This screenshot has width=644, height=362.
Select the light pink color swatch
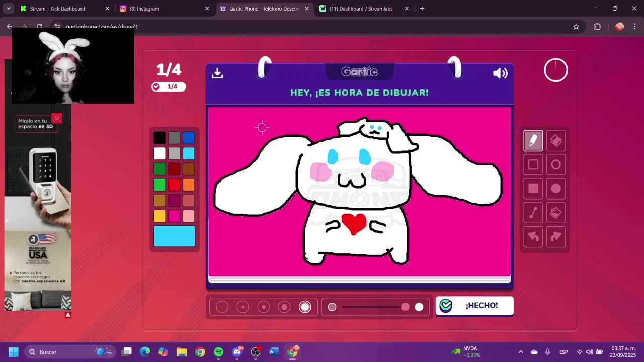[x=189, y=216]
